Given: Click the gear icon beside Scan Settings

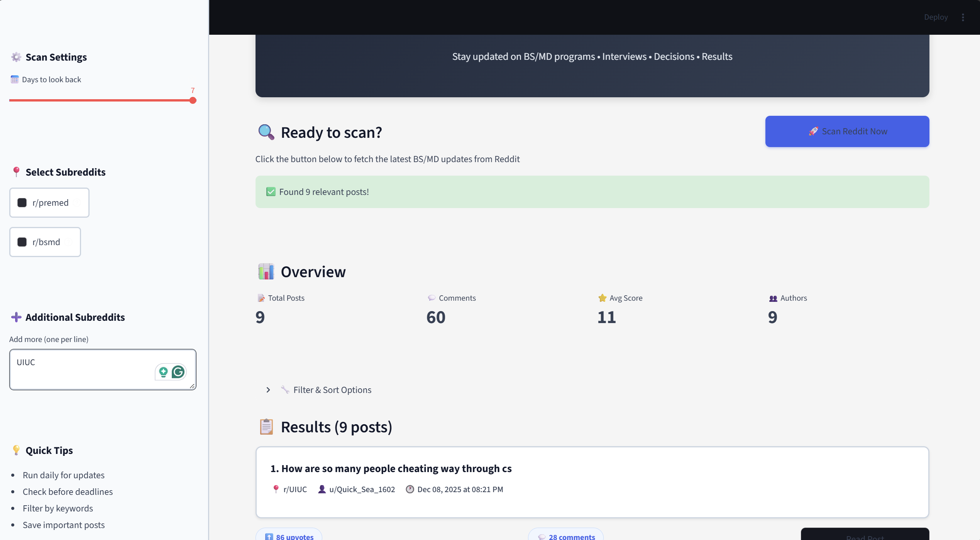Looking at the screenshot, I should coord(16,57).
